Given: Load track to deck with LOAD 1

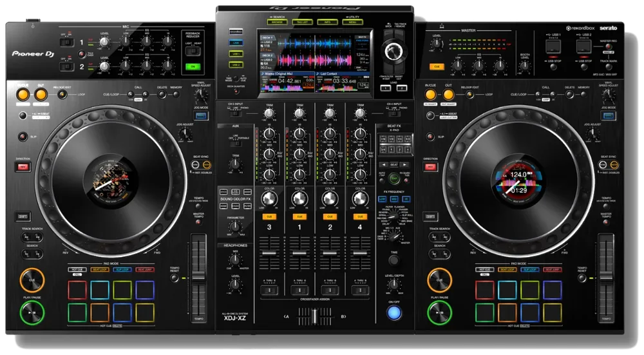Looking at the screenshot, I should click(385, 88).
